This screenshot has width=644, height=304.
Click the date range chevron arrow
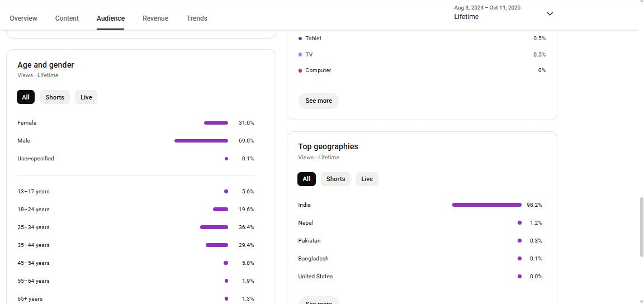click(x=550, y=13)
